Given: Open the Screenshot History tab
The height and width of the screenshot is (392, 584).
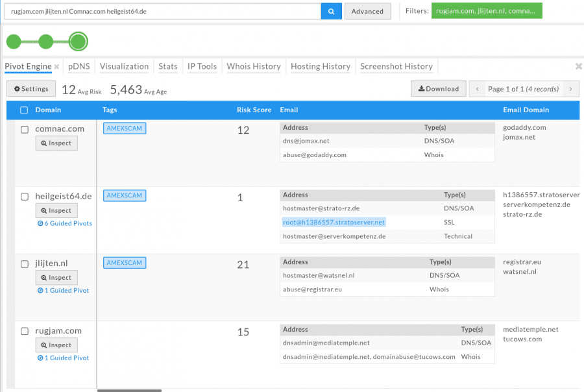Looking at the screenshot, I should [x=396, y=66].
